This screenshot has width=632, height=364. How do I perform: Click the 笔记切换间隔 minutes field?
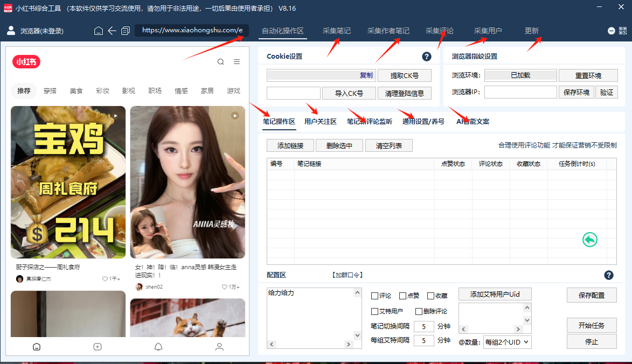tap(423, 326)
